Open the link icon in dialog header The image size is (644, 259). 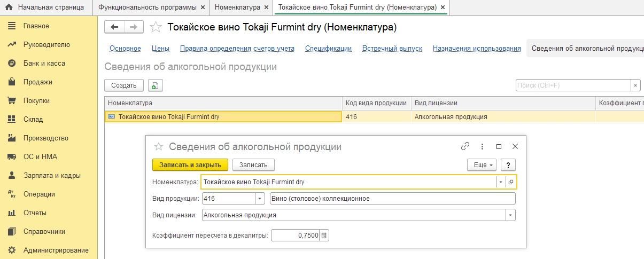(465, 146)
